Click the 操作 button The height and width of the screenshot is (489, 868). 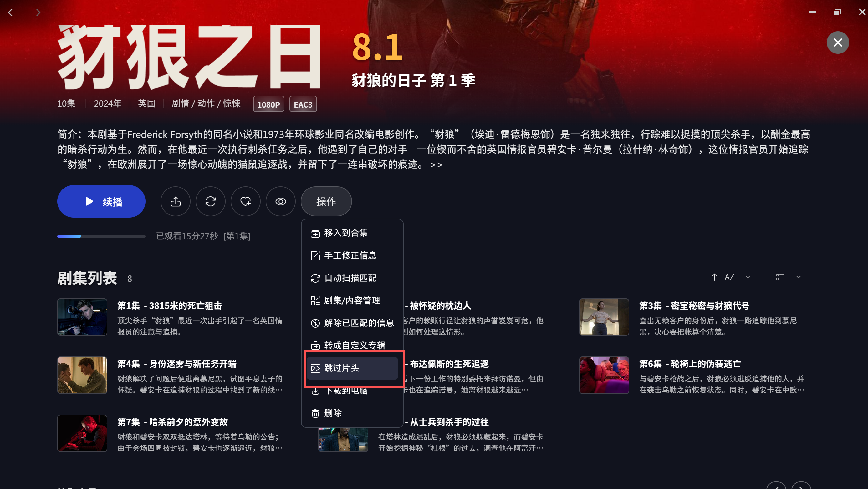tap(326, 201)
